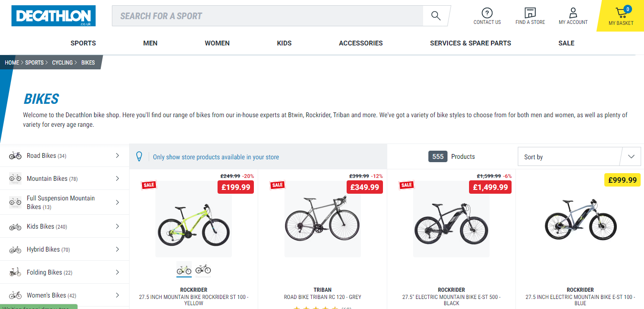Open Contact Us help icon
Screen dimensions: 644x309
pos(487,13)
